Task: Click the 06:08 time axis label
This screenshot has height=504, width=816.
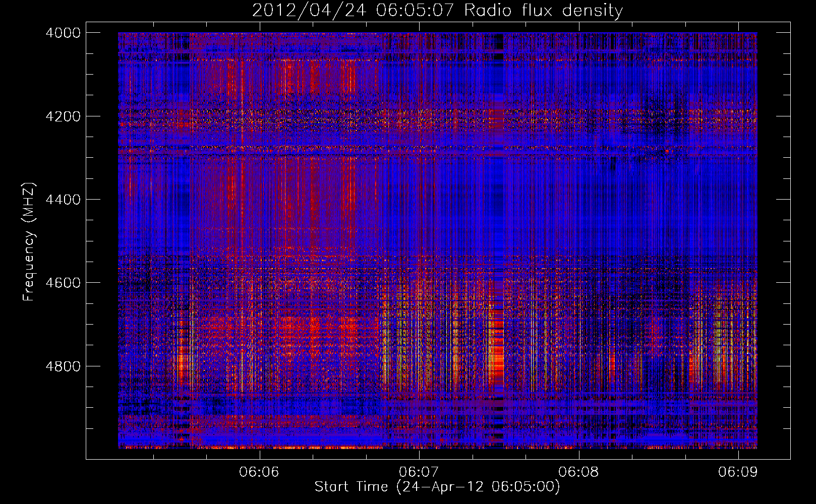Action: coord(578,472)
